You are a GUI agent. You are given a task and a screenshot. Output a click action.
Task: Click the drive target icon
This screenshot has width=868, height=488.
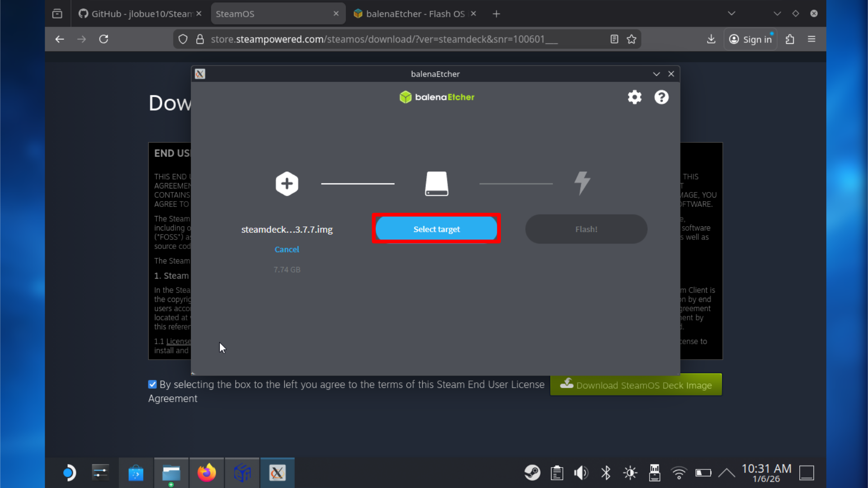pyautogui.click(x=436, y=183)
